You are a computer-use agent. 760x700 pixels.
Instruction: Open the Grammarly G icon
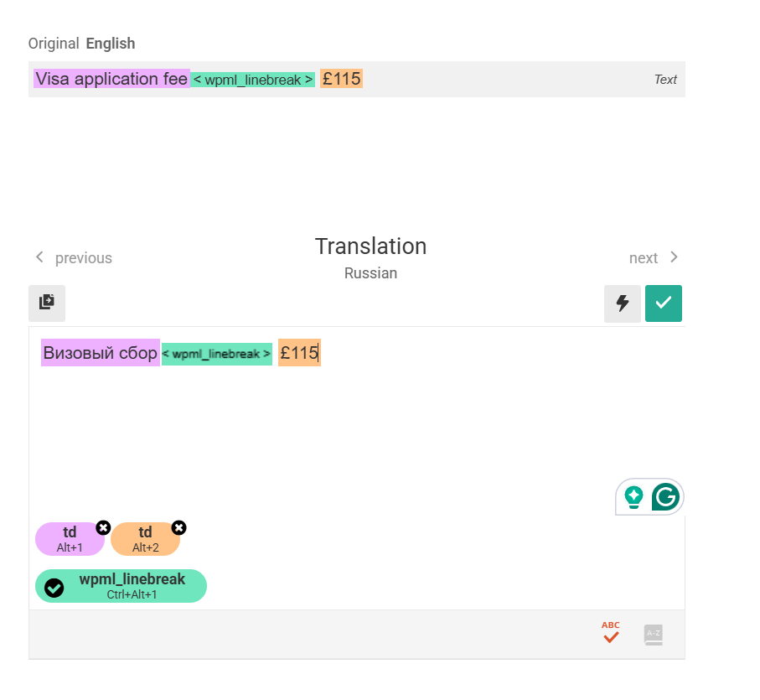click(665, 497)
